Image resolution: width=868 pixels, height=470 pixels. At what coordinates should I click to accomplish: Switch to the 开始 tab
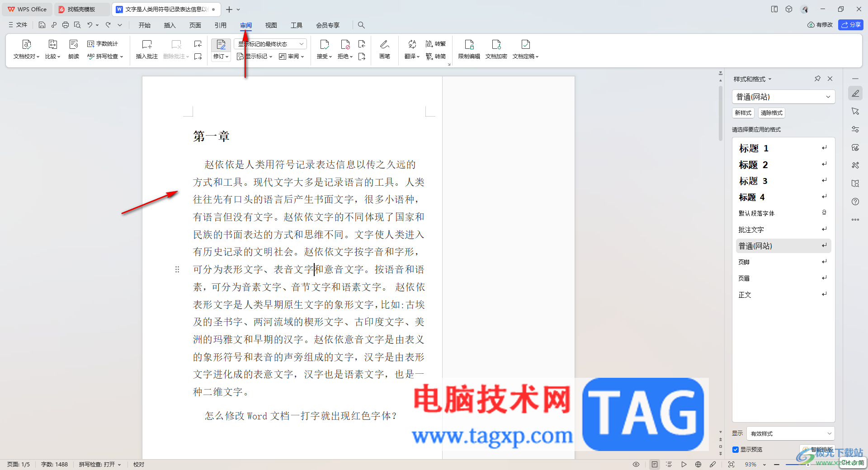pyautogui.click(x=145, y=25)
